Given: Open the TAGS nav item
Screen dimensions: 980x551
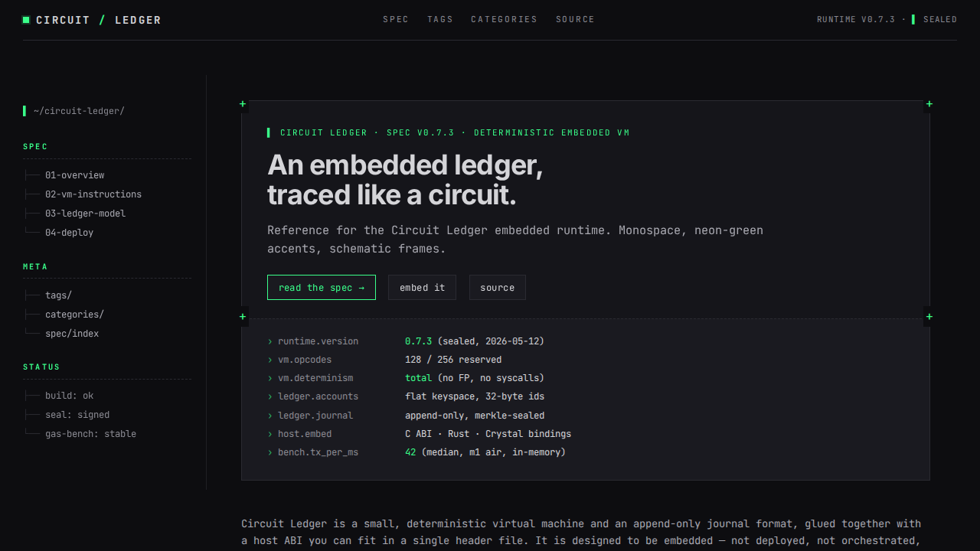Looking at the screenshot, I should (440, 19).
